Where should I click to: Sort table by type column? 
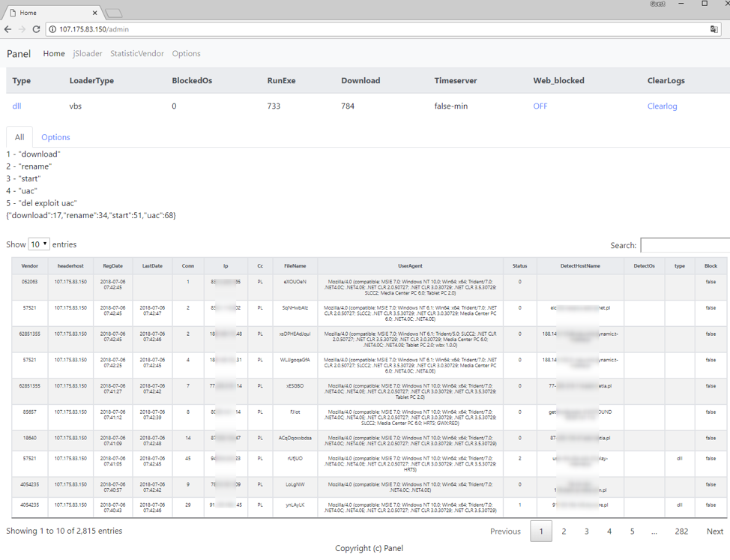coord(680,266)
